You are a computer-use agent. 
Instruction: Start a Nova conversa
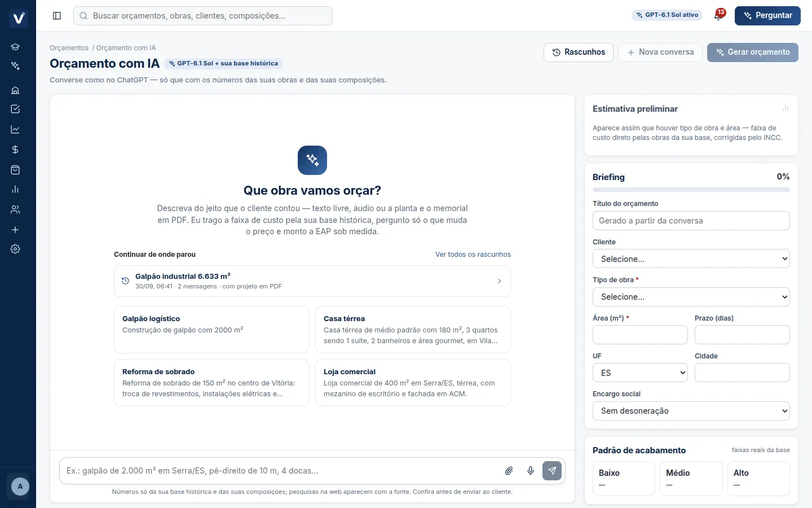(x=660, y=52)
